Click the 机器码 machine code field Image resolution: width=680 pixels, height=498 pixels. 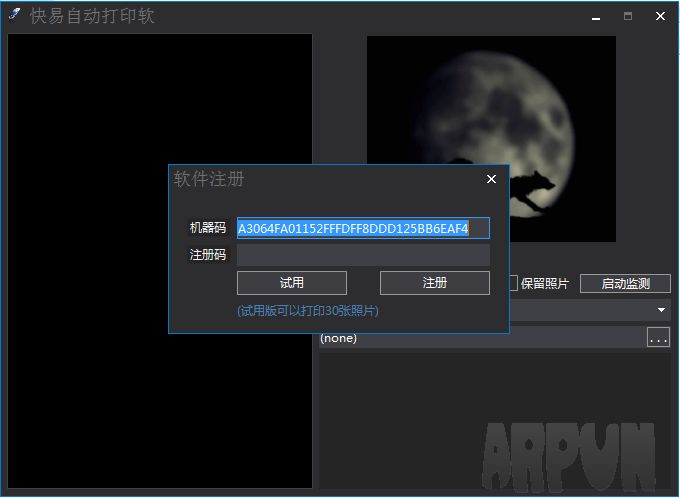[363, 228]
